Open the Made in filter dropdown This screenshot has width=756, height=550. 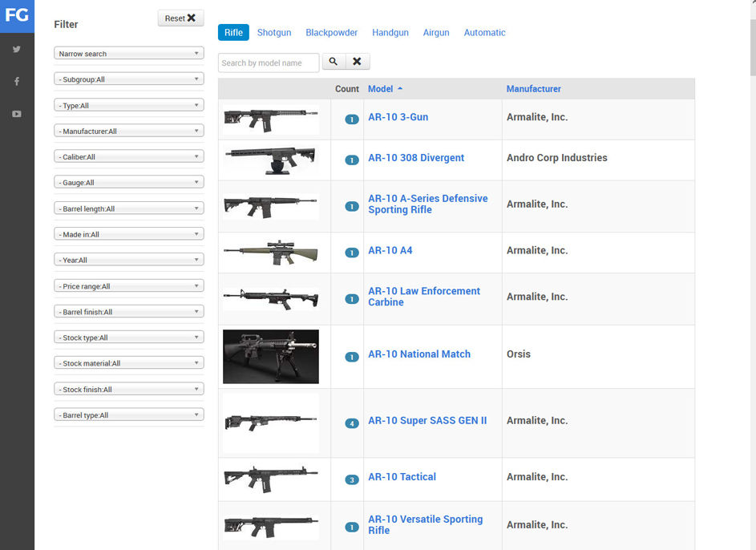click(129, 234)
